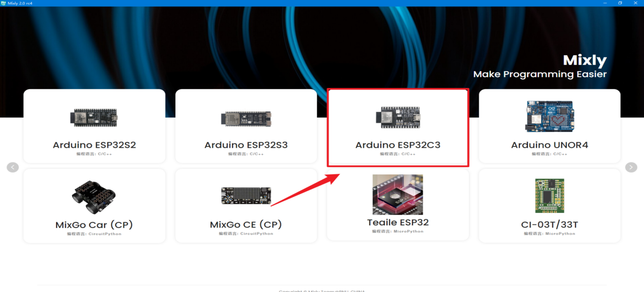The height and width of the screenshot is (292, 644).
Task: Open the MixGo CE board image
Action: point(246,196)
